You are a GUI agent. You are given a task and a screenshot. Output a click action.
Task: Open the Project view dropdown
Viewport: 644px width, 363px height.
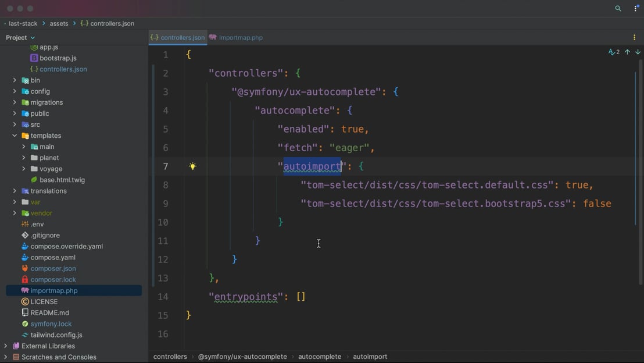(x=20, y=37)
